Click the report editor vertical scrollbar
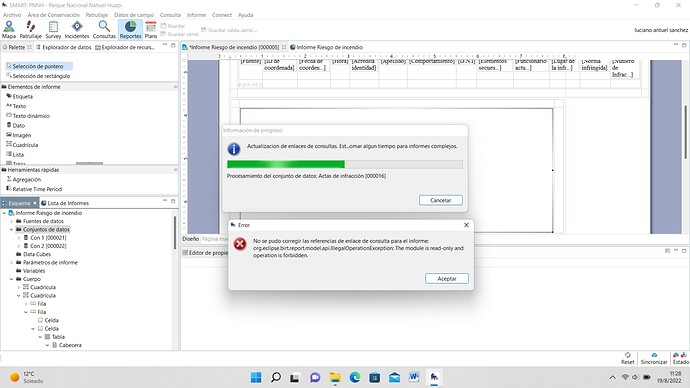This screenshot has height=388, width=690. tap(686, 132)
